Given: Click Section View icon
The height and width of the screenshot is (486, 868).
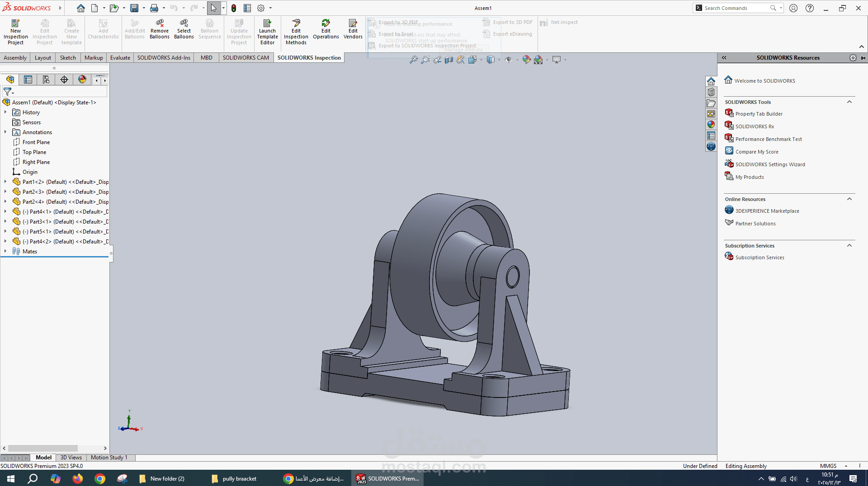Looking at the screenshot, I should 449,60.
